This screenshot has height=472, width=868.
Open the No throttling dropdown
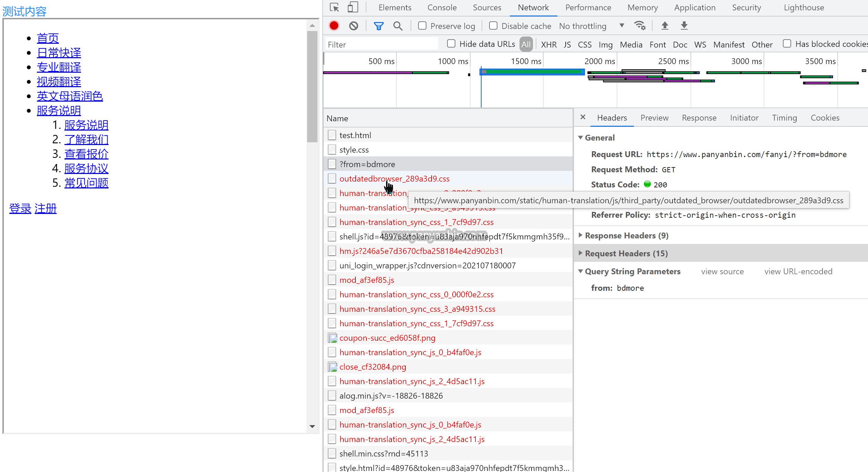point(592,26)
